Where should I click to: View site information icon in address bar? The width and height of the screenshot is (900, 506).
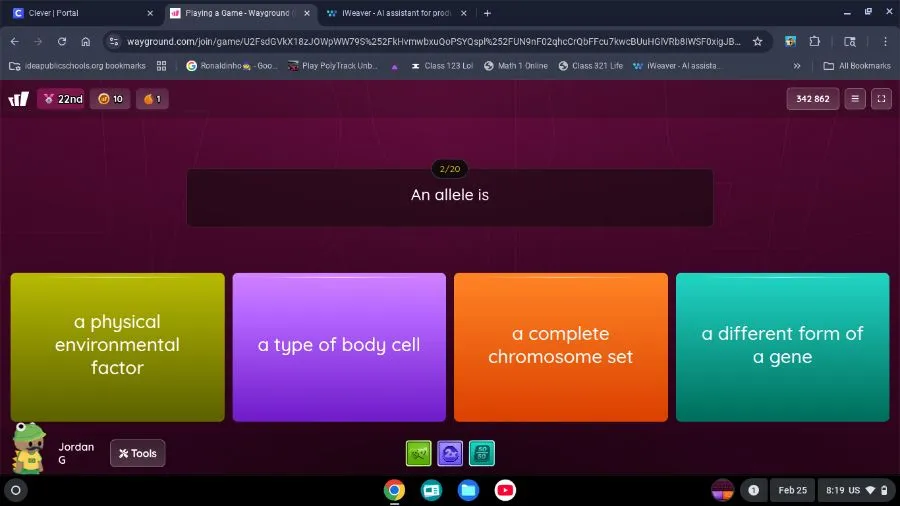coord(114,41)
